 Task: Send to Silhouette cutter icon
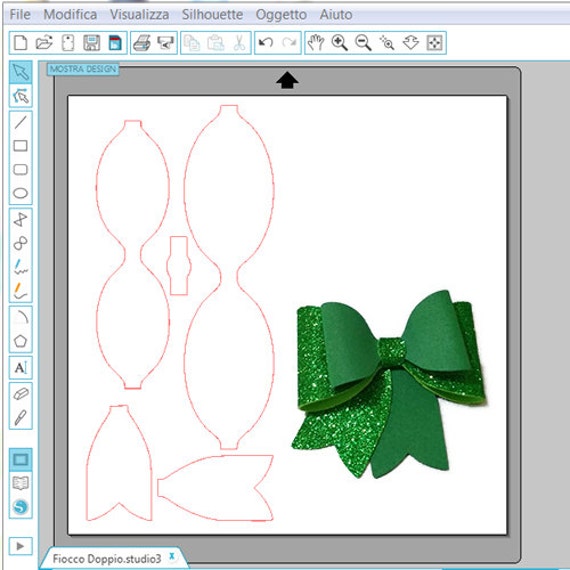click(165, 43)
